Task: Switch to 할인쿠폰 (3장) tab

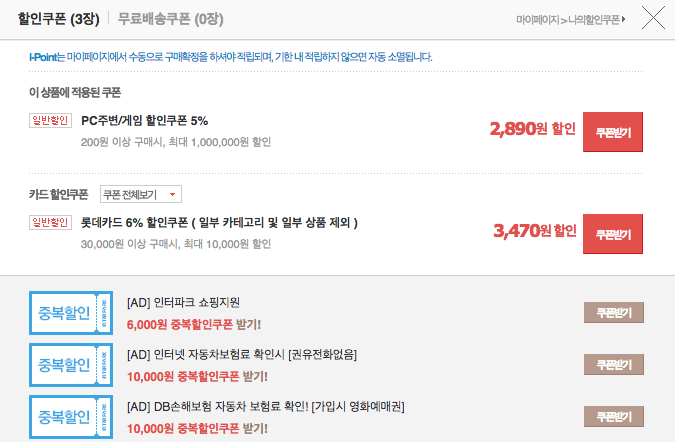Action: (x=59, y=19)
